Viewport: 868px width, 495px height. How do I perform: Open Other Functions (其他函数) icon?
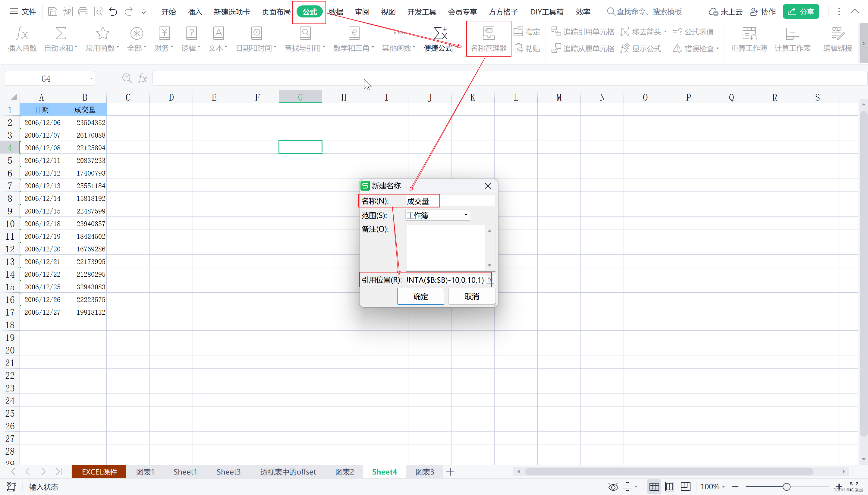pyautogui.click(x=399, y=39)
